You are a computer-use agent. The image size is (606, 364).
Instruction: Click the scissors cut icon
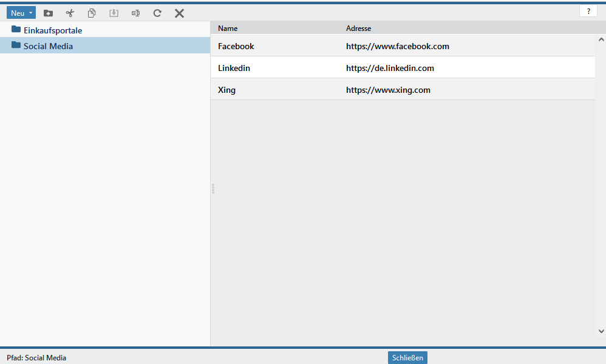tap(70, 13)
